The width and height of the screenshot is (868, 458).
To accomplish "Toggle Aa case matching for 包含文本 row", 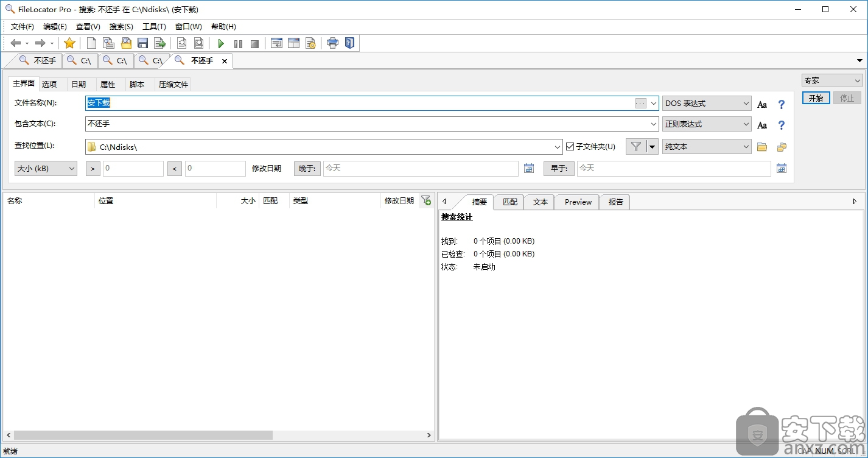I will click(762, 125).
